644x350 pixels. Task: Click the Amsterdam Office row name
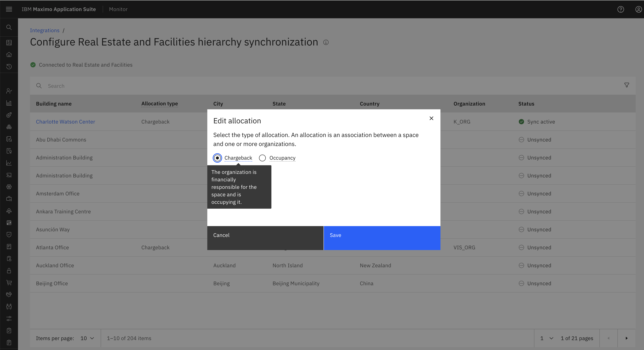[x=58, y=194]
